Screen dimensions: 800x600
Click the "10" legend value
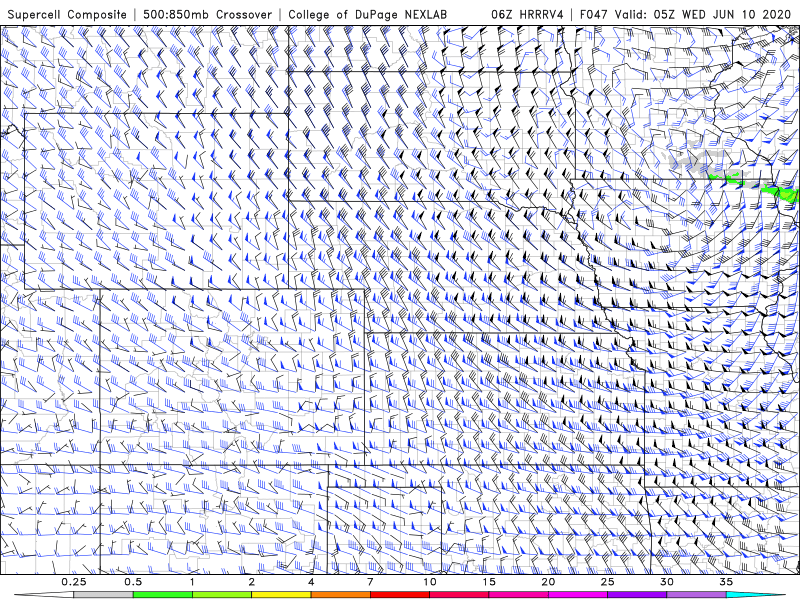[430, 582]
